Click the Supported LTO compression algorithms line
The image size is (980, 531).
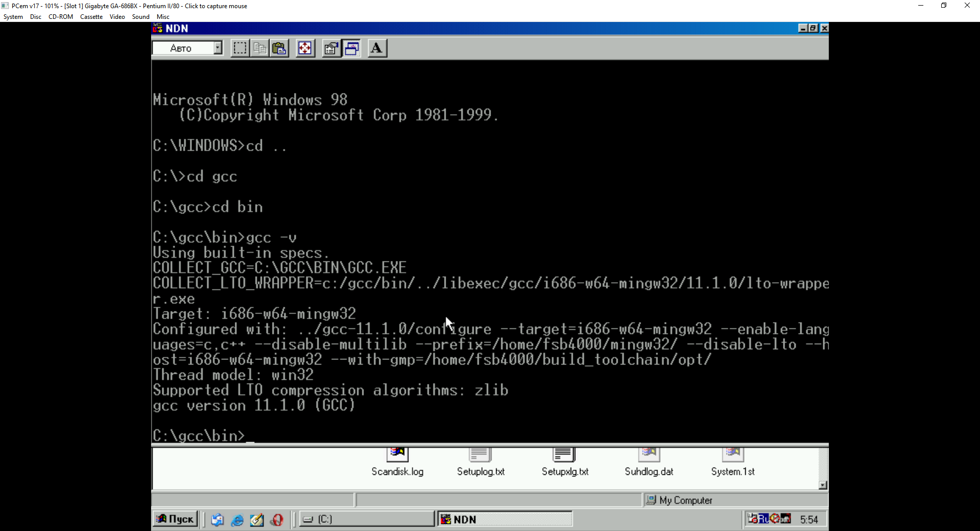(x=330, y=390)
